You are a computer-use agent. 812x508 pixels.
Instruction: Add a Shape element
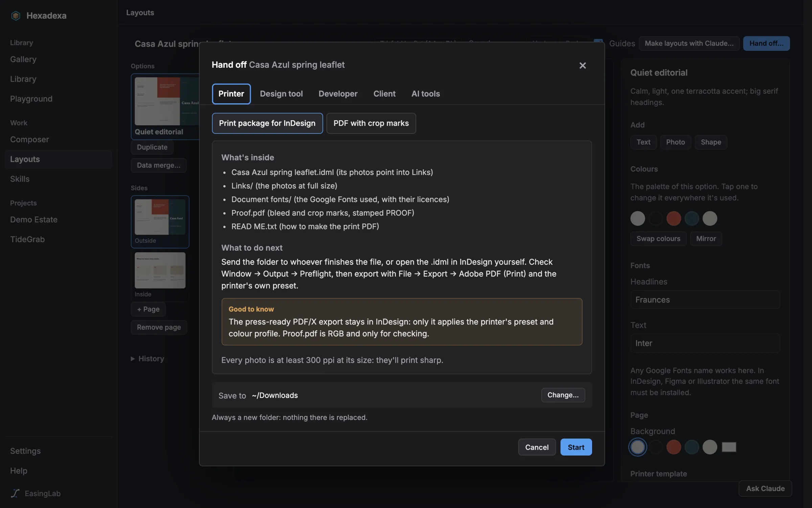click(x=711, y=142)
